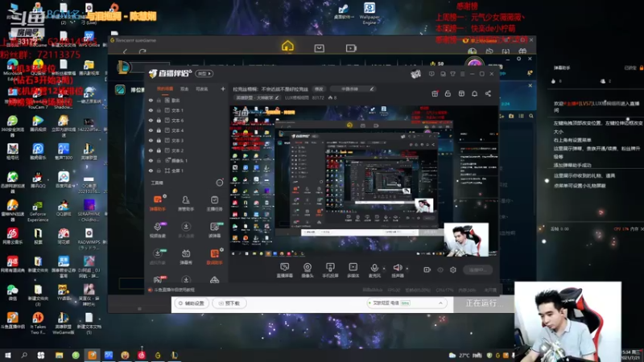Open the orange 歌词助手 tool
This screenshot has height=362, width=644.
point(214,257)
